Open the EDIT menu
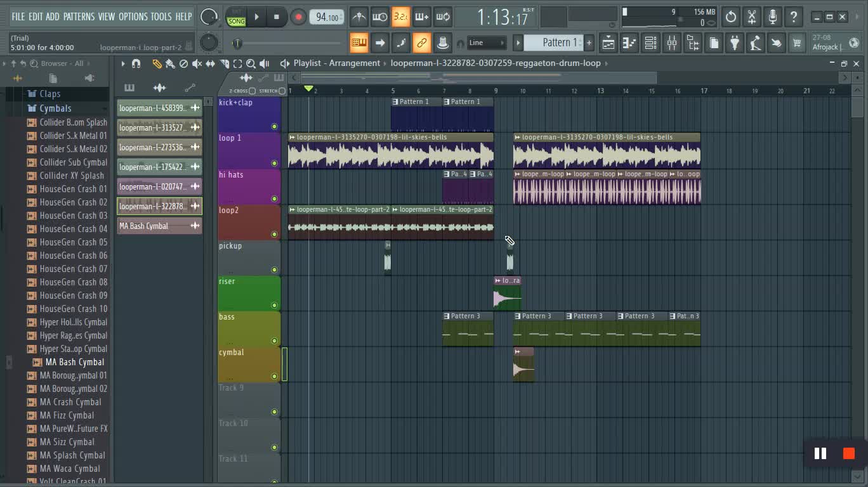Screen dimensions: 868x487 pyautogui.click(x=36, y=16)
